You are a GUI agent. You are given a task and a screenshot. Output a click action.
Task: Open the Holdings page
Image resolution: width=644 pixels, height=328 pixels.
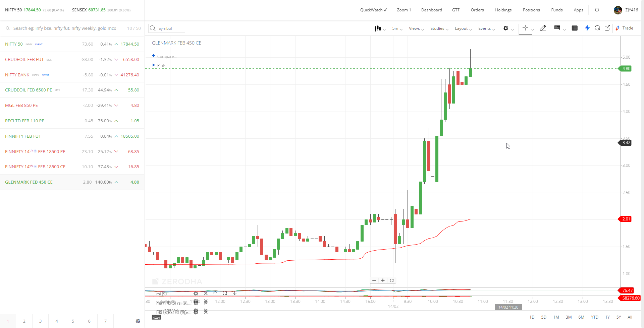click(x=503, y=10)
